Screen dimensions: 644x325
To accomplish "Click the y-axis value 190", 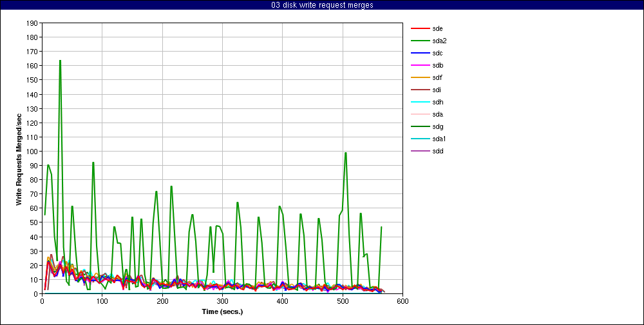I will pos(33,23).
